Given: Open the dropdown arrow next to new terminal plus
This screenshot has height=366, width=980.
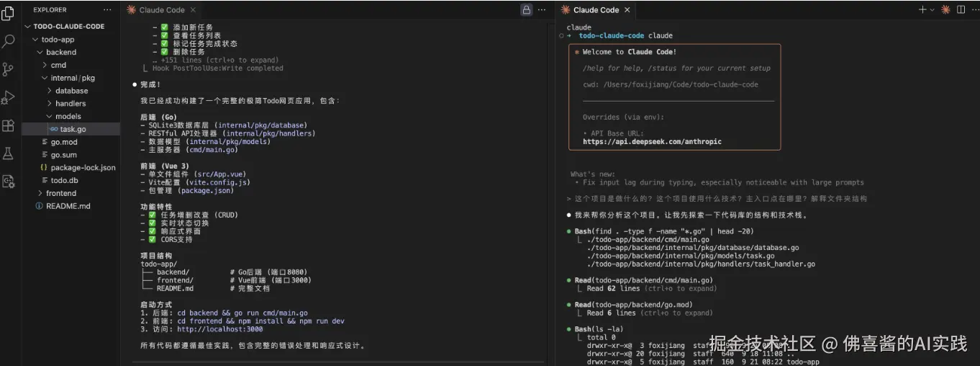Looking at the screenshot, I should click(x=932, y=10).
